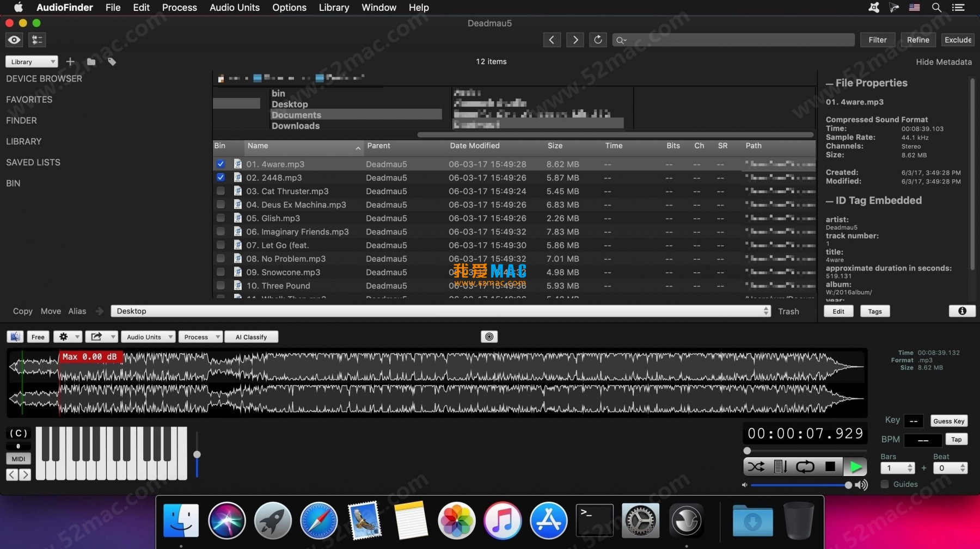
Task: Click the Tap BPM button
Action: [x=956, y=440]
